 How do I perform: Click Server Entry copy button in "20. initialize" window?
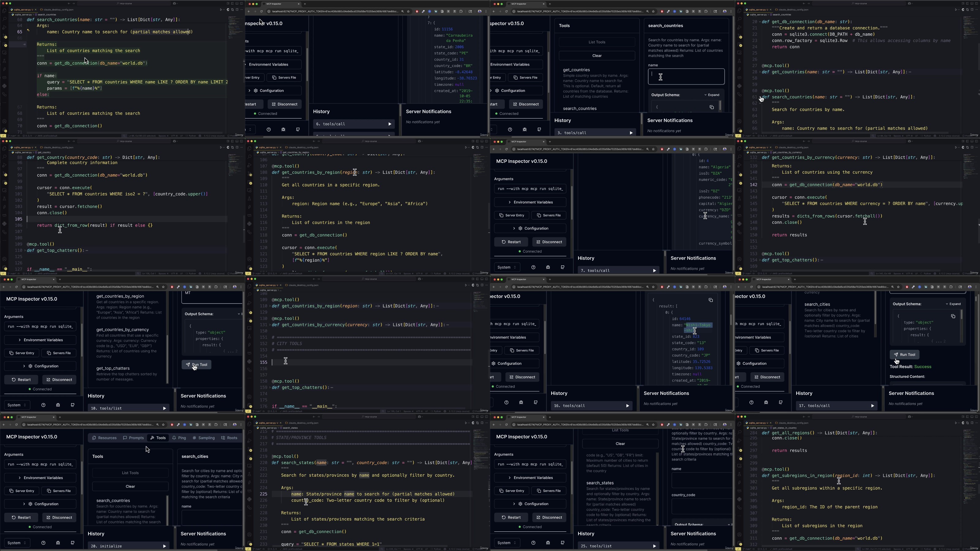(x=21, y=491)
